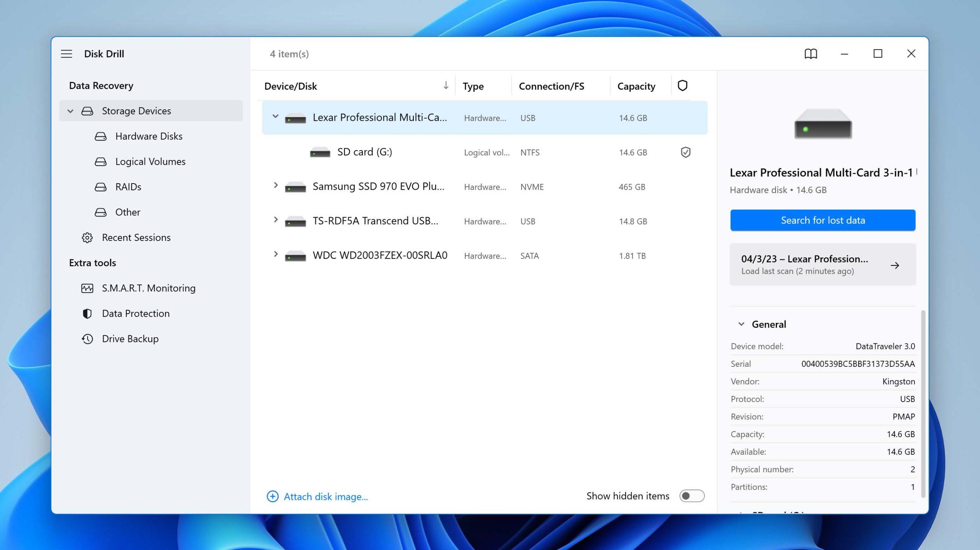The height and width of the screenshot is (550, 980).
Task: Expand the Samsung SSD 970 EVO row
Action: tap(275, 186)
